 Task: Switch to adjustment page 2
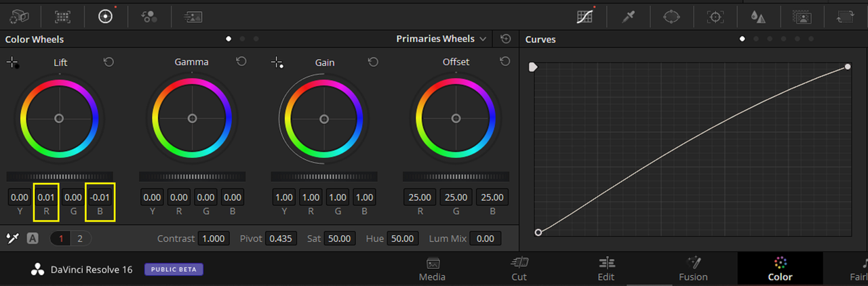pyautogui.click(x=80, y=238)
